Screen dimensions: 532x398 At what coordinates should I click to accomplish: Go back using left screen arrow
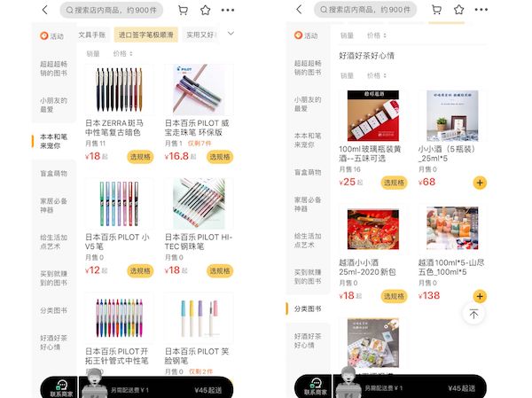(x=45, y=10)
